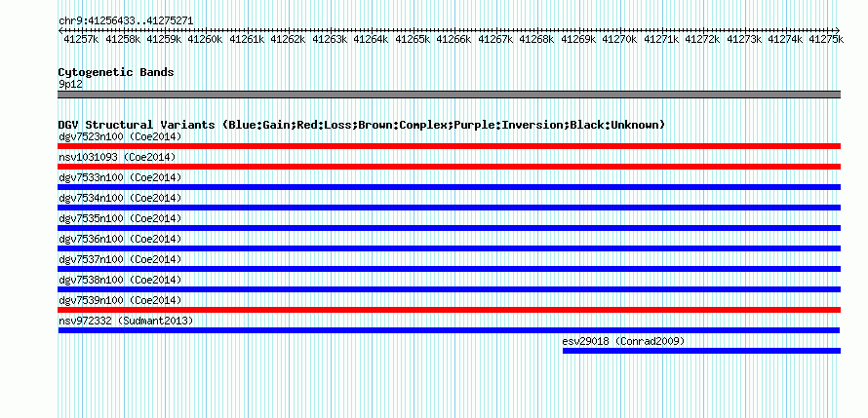
Task: Click the 41270k ruler label
Action: [x=619, y=39]
